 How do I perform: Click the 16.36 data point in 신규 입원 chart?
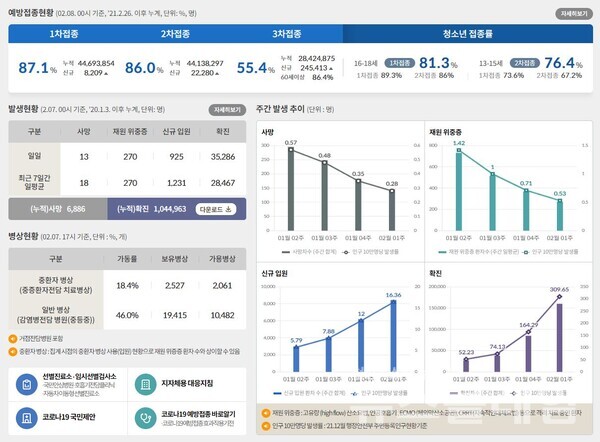[x=397, y=303]
